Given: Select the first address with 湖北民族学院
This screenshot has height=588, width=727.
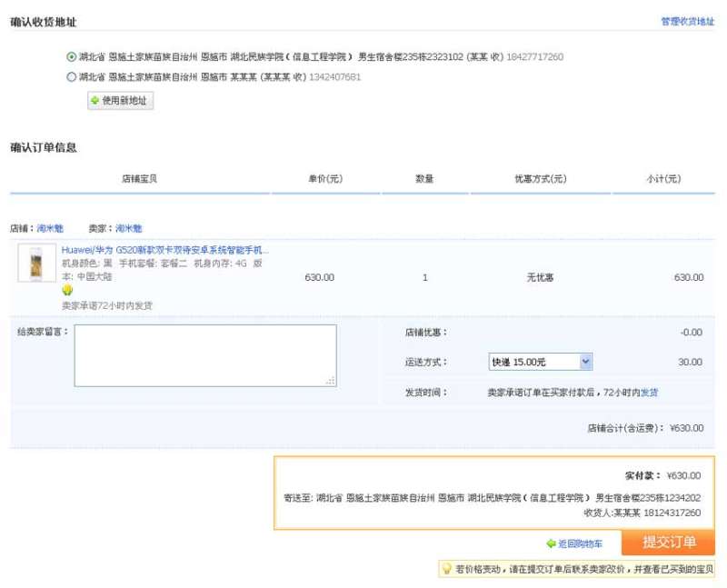Looking at the screenshot, I should (x=72, y=57).
